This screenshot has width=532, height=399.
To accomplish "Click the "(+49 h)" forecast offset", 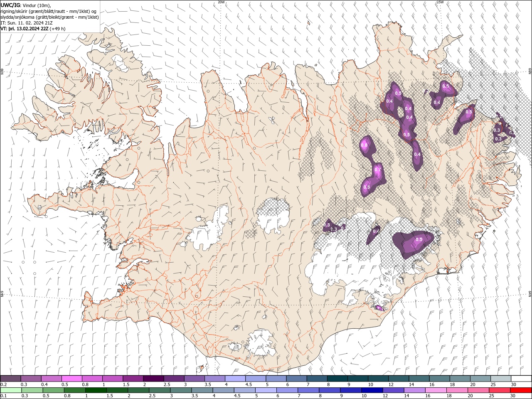I will click(x=57, y=29).
